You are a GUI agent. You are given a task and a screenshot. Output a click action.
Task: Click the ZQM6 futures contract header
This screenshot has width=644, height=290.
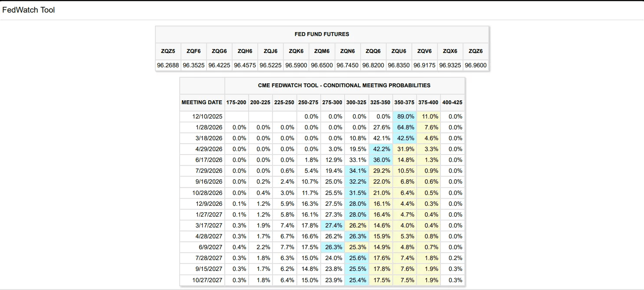[x=322, y=51]
